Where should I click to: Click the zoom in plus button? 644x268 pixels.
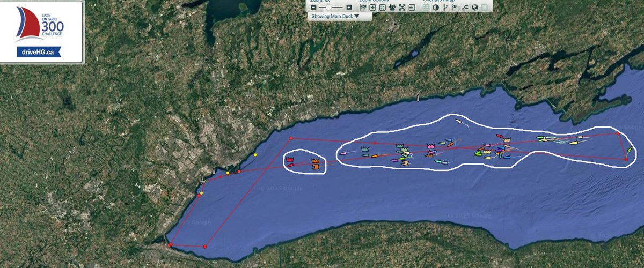pyautogui.click(x=349, y=8)
